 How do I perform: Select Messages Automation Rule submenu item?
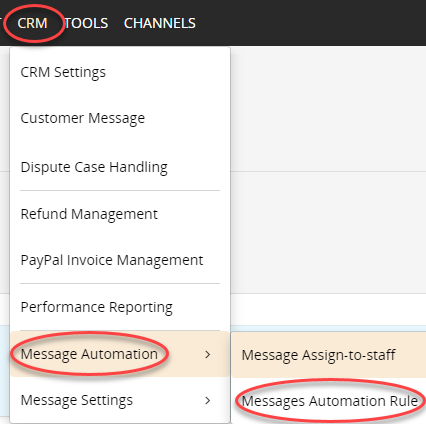329,401
